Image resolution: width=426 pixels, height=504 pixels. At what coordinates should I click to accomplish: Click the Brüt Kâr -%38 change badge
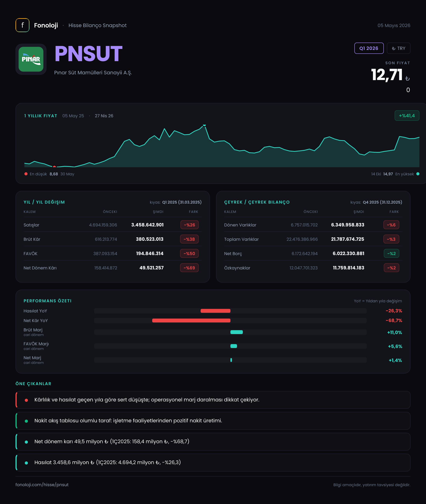tap(189, 239)
